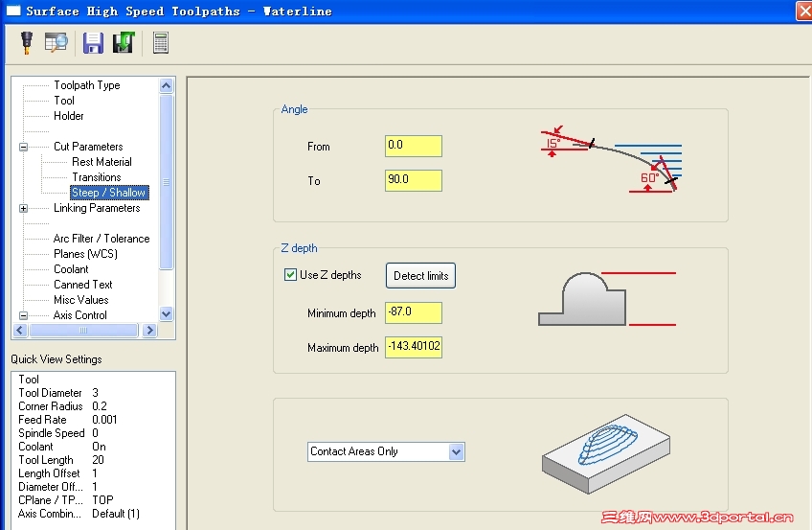Click the Angle From input field
Viewport: 812px width, 530px height.
click(414, 146)
